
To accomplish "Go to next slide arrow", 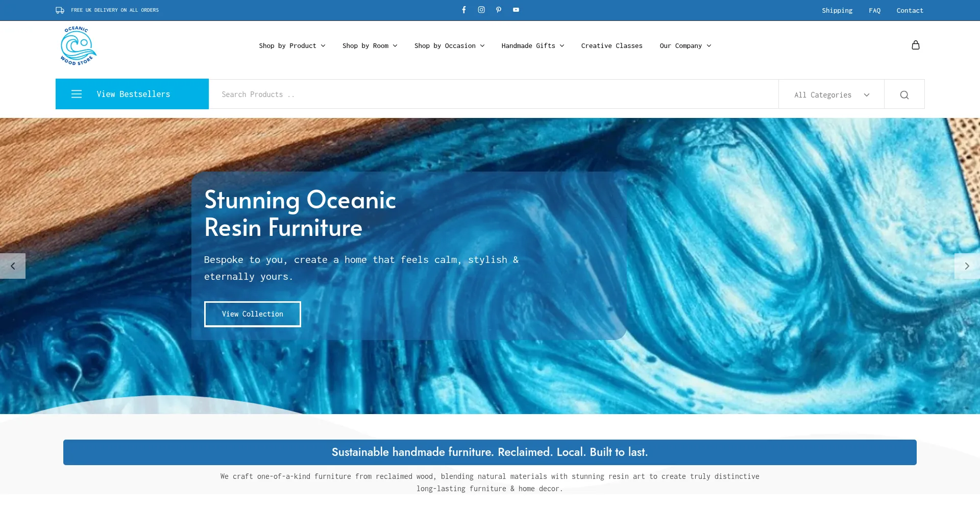I will pos(967,266).
